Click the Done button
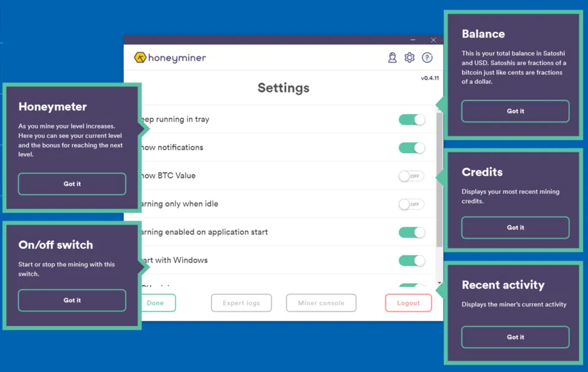The width and height of the screenshot is (588, 372). pyautogui.click(x=159, y=303)
